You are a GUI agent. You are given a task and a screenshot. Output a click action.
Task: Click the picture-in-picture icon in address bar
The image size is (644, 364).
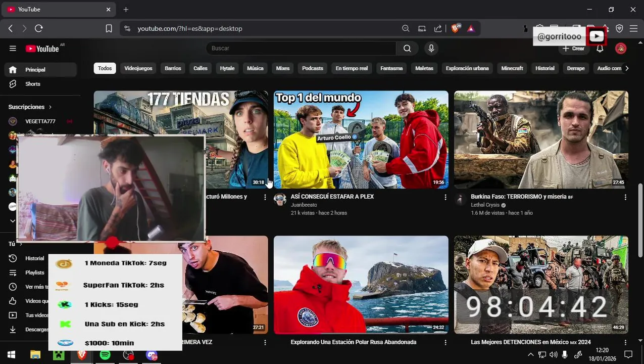point(422,29)
